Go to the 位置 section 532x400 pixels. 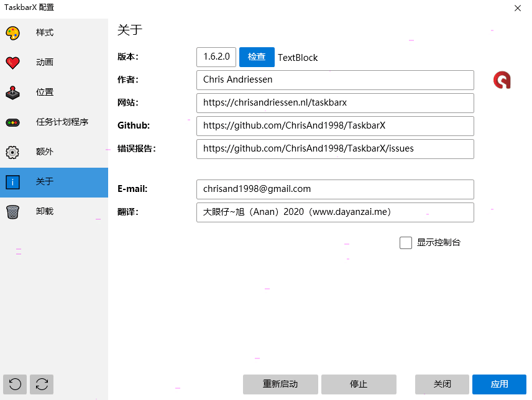coord(54,93)
